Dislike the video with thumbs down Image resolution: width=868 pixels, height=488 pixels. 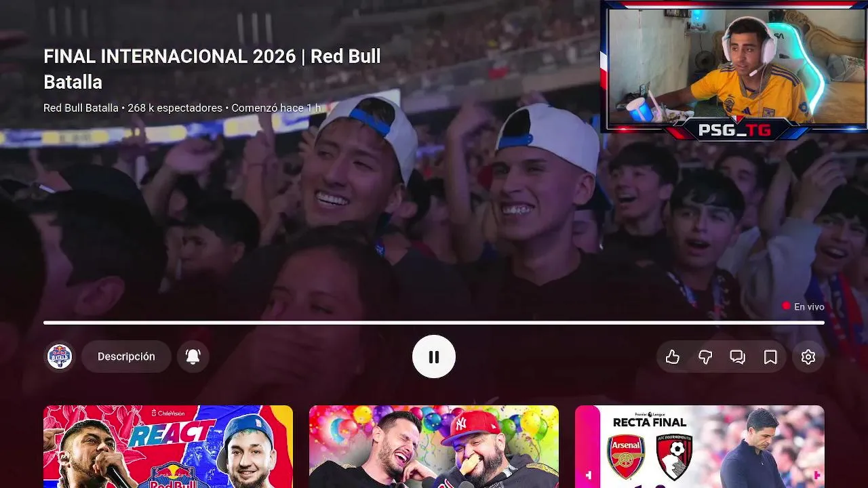pos(705,357)
